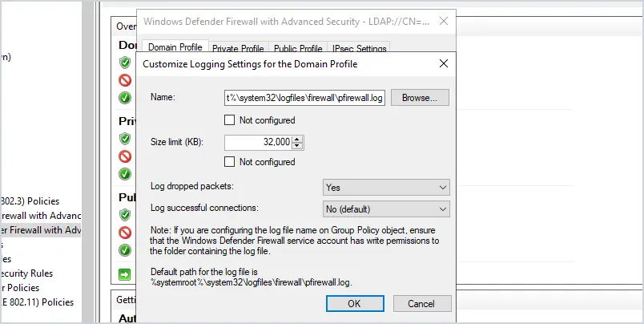Screen dimensions: 644x324
Task: Check Not configured below Size limit
Action: (229, 161)
